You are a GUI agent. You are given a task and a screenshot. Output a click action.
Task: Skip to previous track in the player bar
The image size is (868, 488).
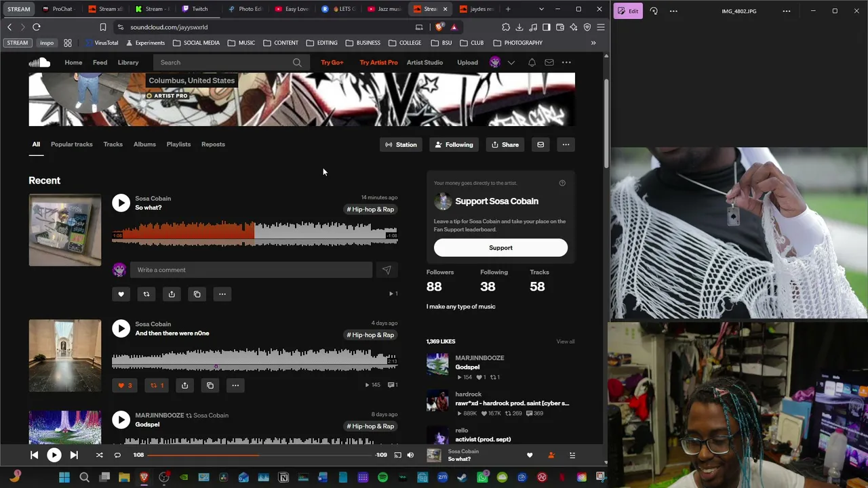click(34, 455)
